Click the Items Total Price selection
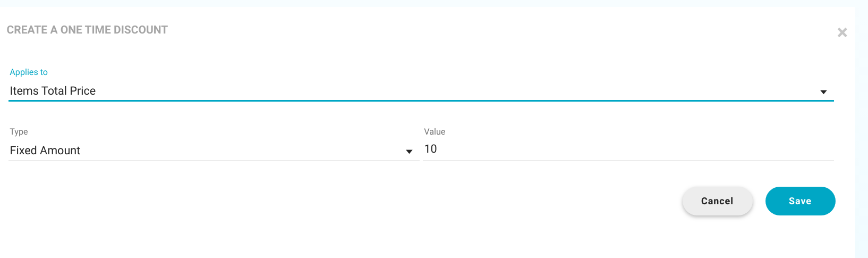Image resolution: width=868 pixels, height=258 pixels. 53,91
